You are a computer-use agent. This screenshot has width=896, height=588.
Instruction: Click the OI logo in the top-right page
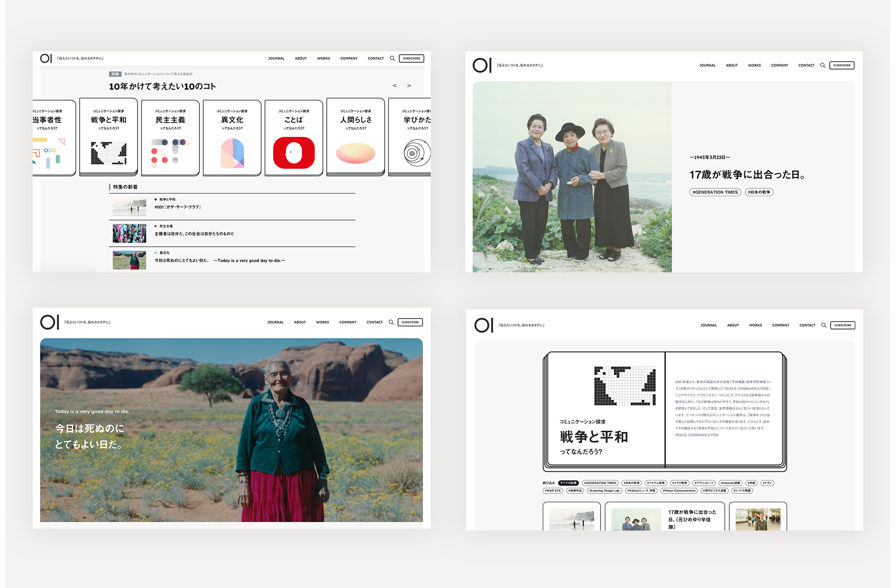(x=482, y=65)
